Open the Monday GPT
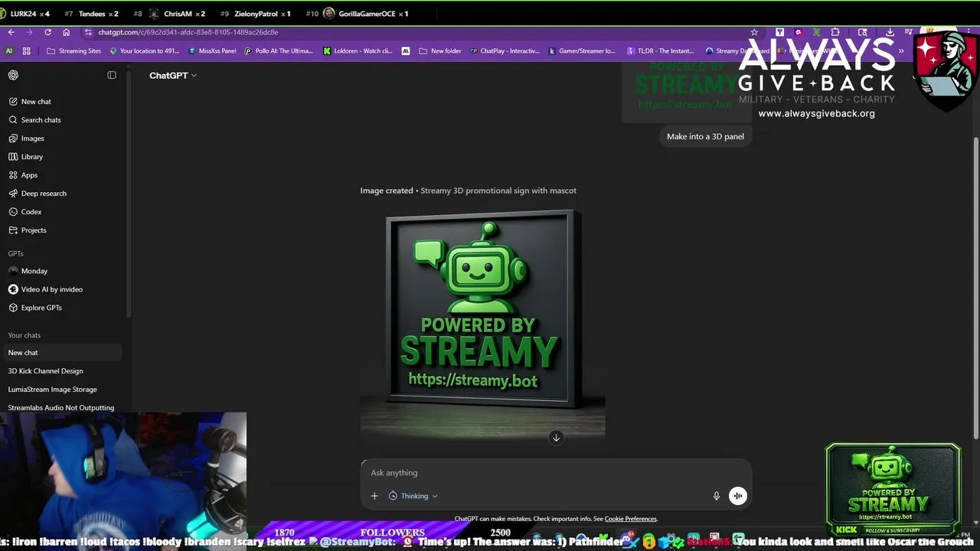This screenshot has width=980, height=551. coord(61,271)
